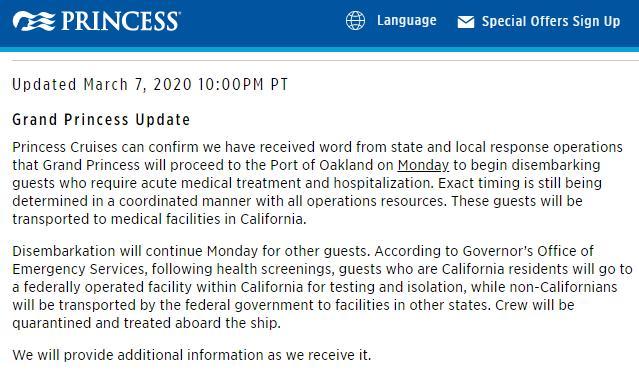
Task: Click the Updated March 7, 2020 timestamp
Action: point(150,85)
